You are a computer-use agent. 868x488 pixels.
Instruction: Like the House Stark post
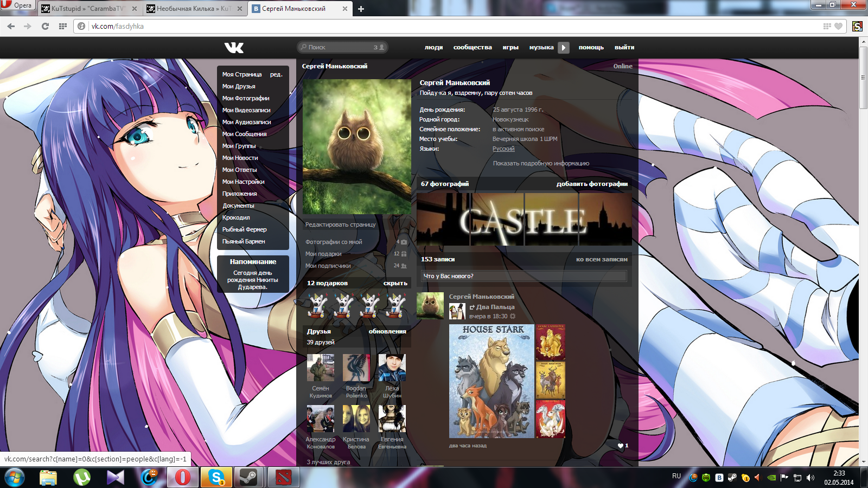[623, 446]
